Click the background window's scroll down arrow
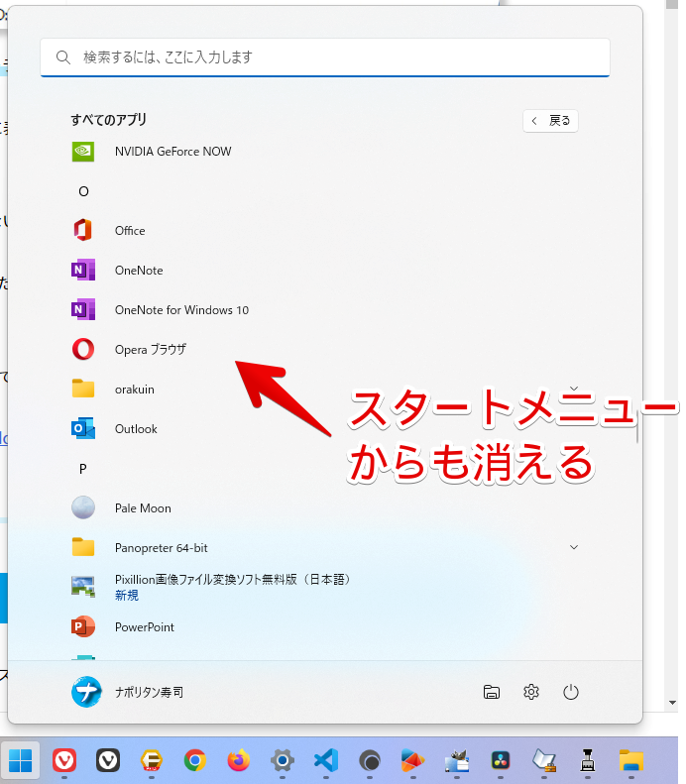Screen dimensions: 686x784 tap(672, 703)
